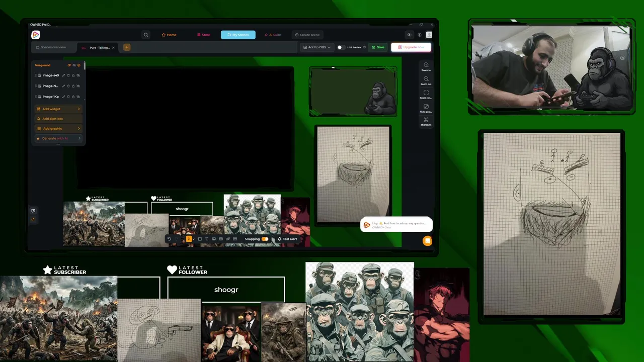The height and width of the screenshot is (362, 644).
Task: Lock the image-s49 layer
Action: tap(73, 75)
